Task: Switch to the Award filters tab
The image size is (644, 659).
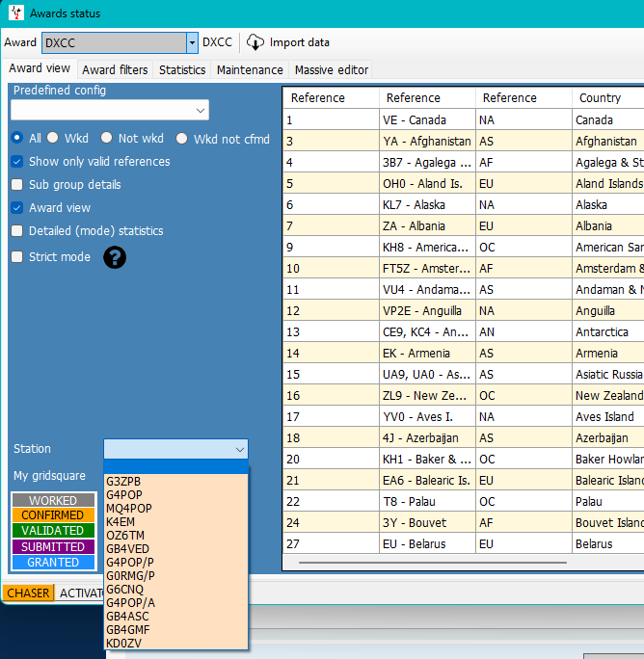Action: (x=115, y=69)
